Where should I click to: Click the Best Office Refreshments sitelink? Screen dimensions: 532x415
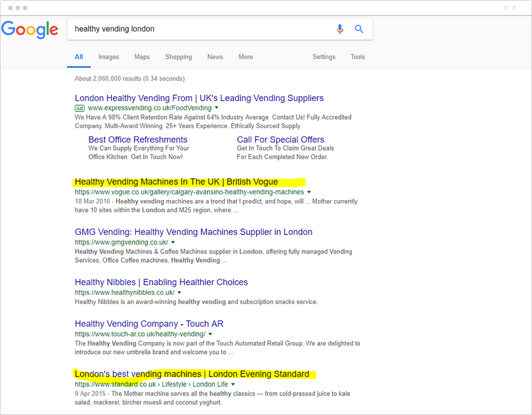(137, 140)
